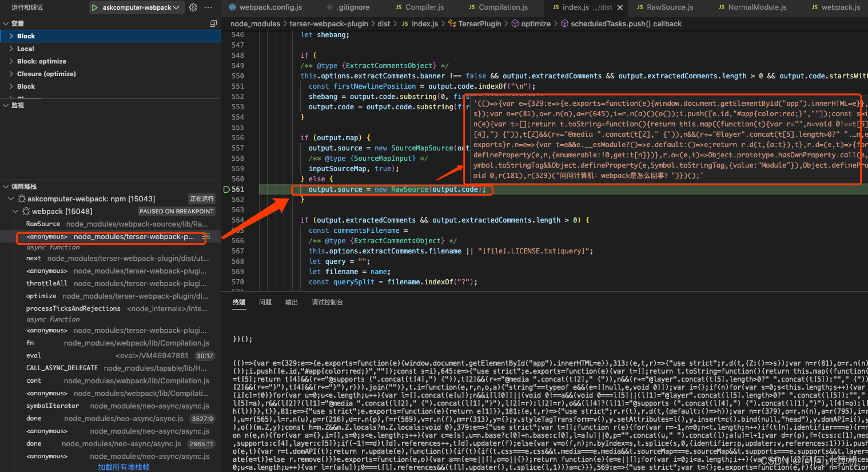
Task: Select the throttleAll call stack frame
Action: (110, 284)
